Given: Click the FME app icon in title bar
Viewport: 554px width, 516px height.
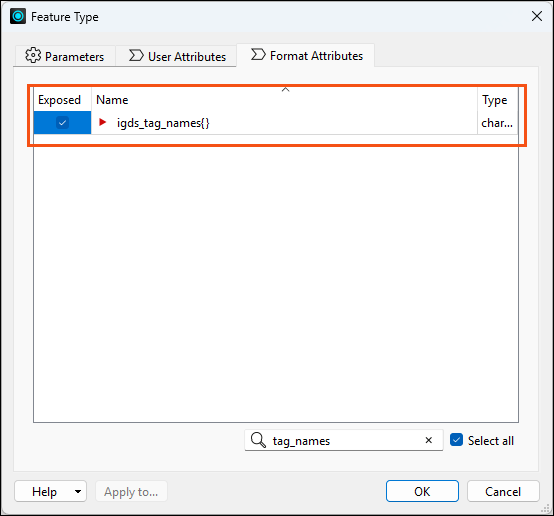Looking at the screenshot, I should (18, 16).
